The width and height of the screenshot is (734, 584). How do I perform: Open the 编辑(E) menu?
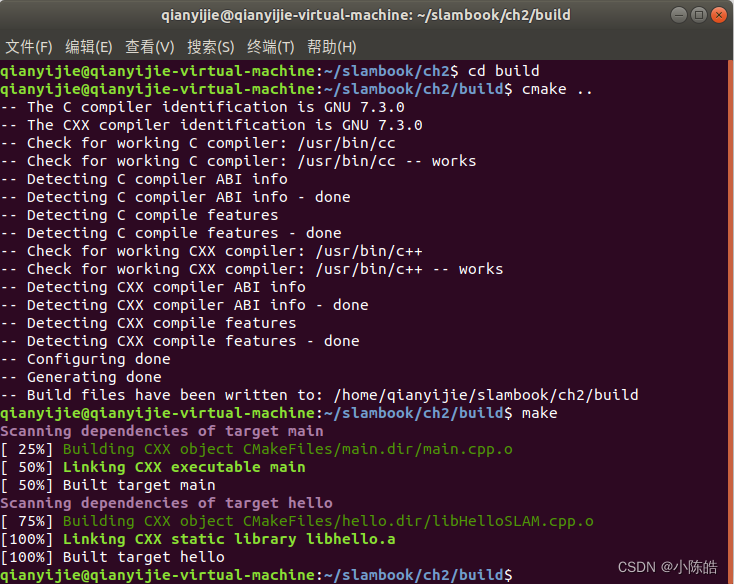pyautogui.click(x=88, y=47)
